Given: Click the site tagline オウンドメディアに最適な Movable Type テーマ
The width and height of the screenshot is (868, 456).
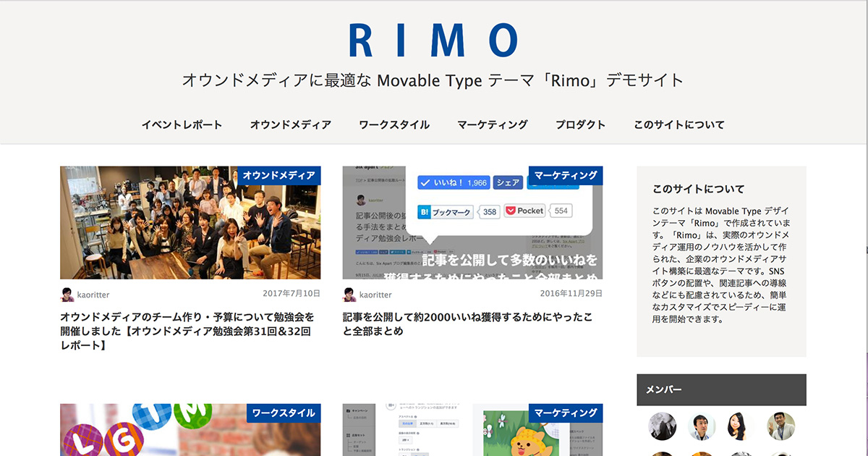Looking at the screenshot, I should click(x=433, y=80).
